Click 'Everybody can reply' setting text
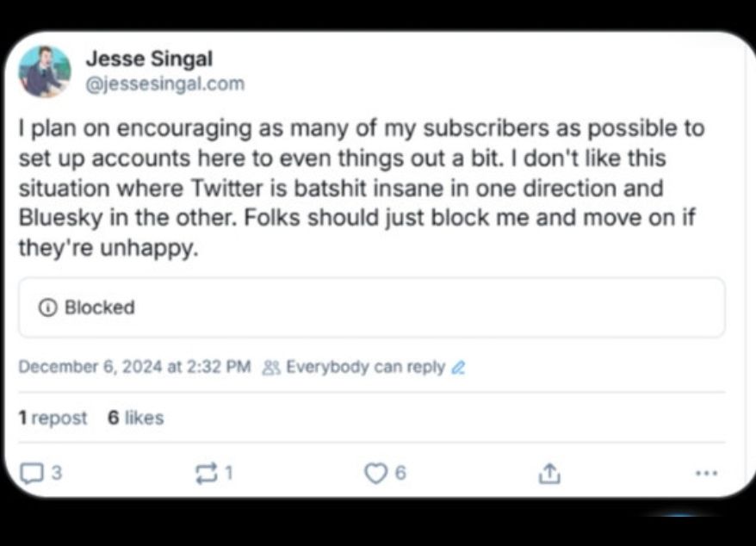This screenshot has width=756, height=546. coord(365,367)
